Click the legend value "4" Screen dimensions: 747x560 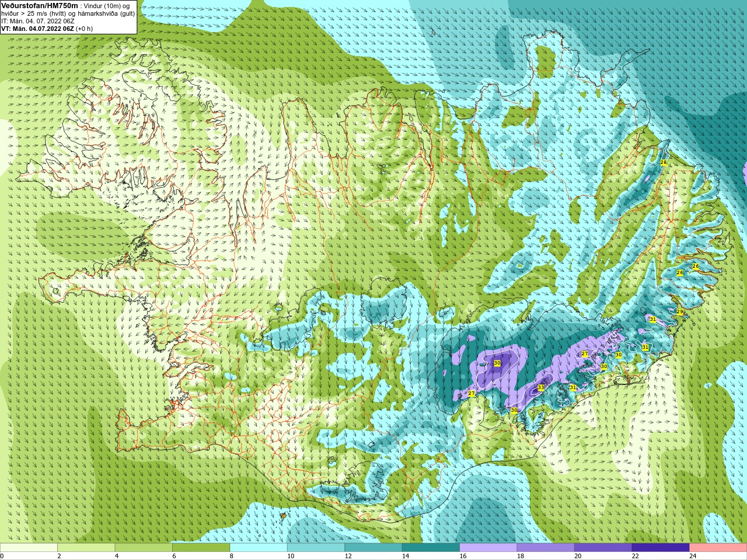click(x=117, y=556)
